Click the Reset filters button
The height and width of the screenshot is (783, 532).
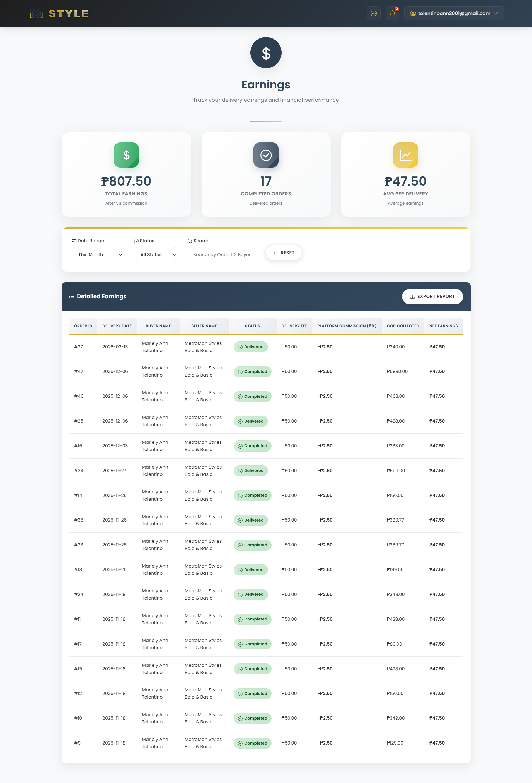point(284,253)
